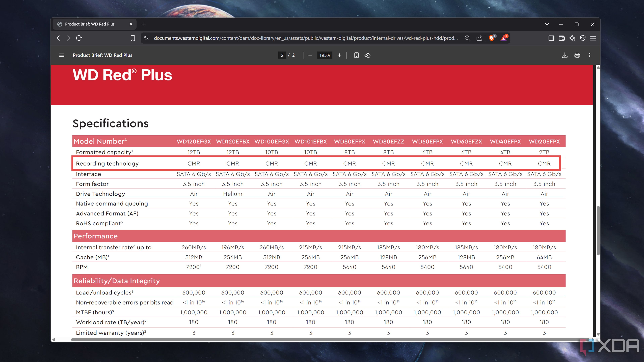Click the Native command queuing label

tap(112, 204)
